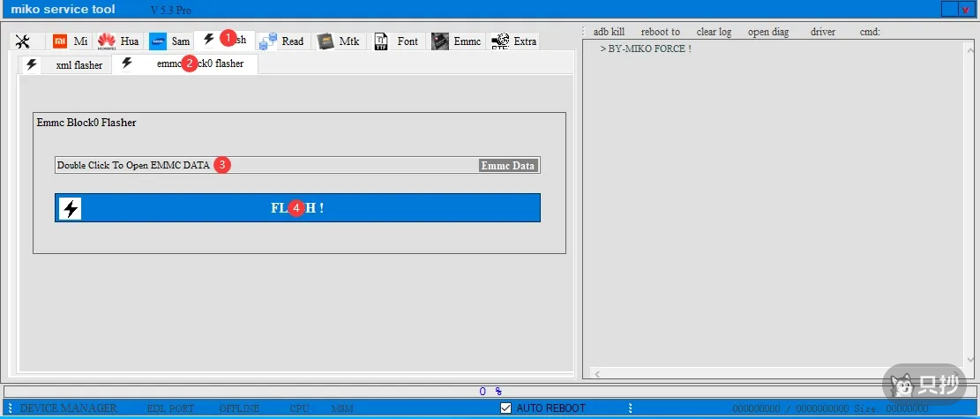Viewport: 980px width, 419px height.
Task: Click the Mtk chip icon
Action: 325,41
